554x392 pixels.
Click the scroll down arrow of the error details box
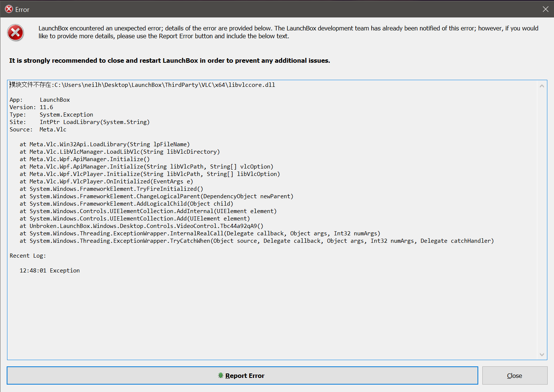coord(542,355)
